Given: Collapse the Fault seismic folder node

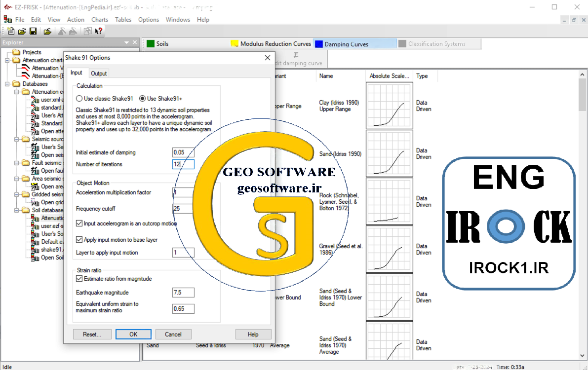Looking at the screenshot, I should 16,163.
